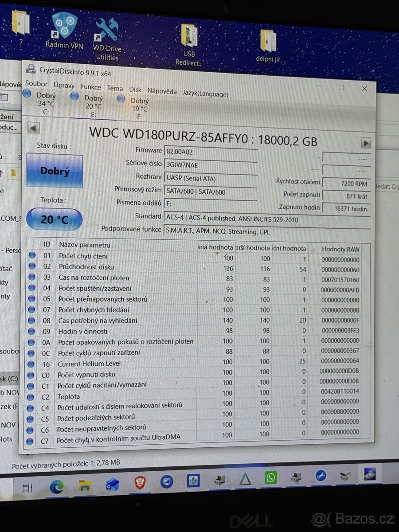Open the USB Redirect desktop shortcut
The image size is (399, 532).
coord(189,44)
